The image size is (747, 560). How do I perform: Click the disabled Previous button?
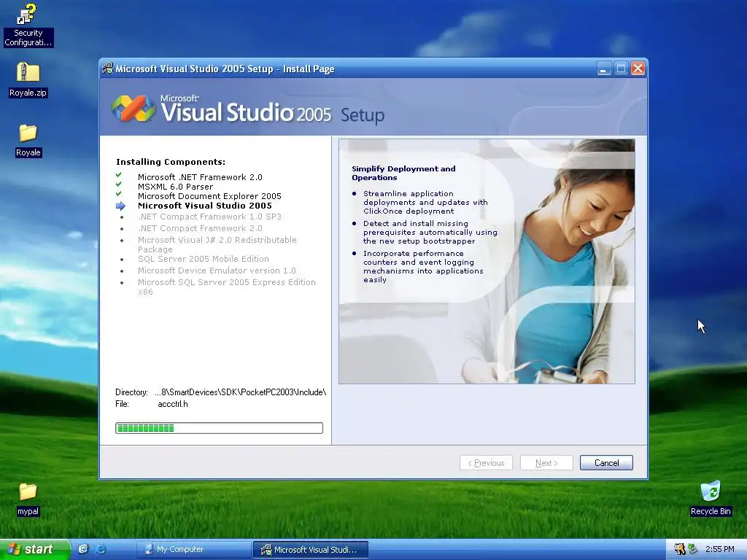pyautogui.click(x=486, y=463)
